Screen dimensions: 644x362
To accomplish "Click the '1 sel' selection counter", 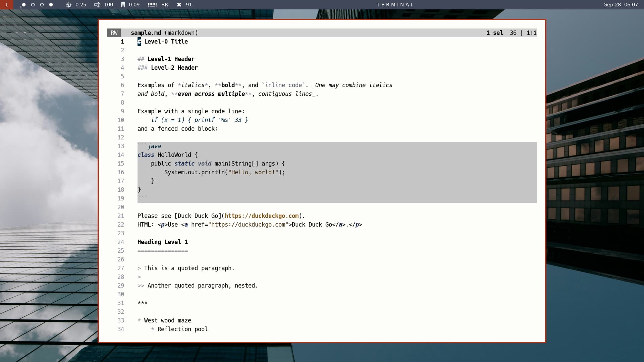I will [494, 33].
